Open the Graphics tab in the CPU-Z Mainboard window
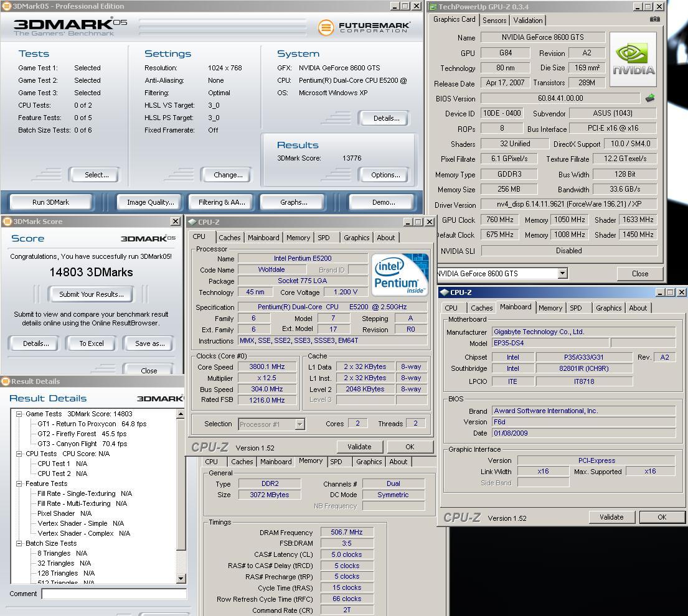 (x=608, y=308)
